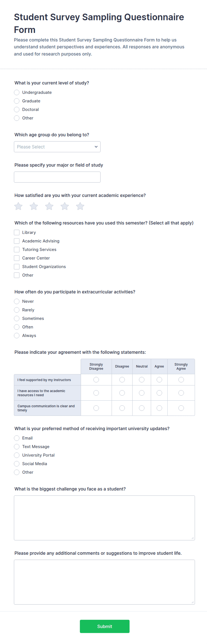Select Neutral for academic resources access
This screenshot has height=644, width=207.
(142, 393)
